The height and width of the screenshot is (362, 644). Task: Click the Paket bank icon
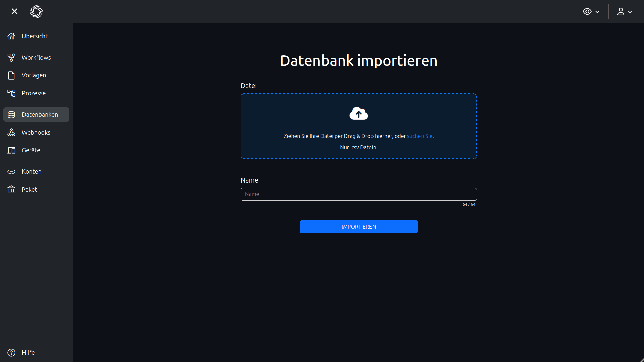(11, 189)
